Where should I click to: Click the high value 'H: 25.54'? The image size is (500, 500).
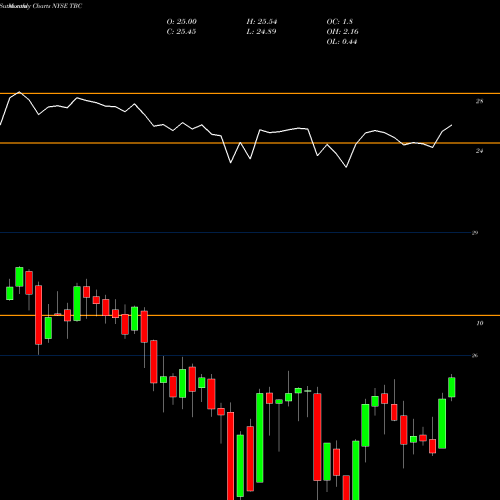(262, 22)
